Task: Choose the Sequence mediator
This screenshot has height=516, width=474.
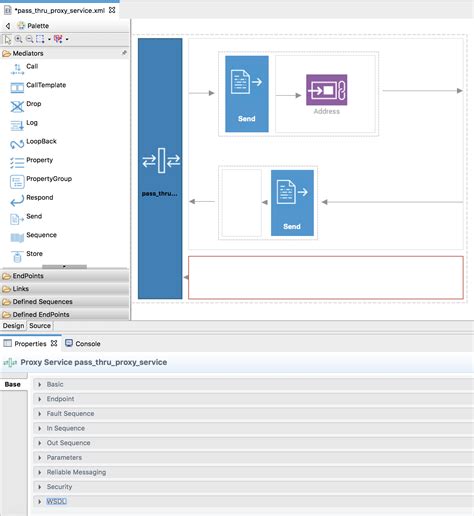Action: pos(34,236)
